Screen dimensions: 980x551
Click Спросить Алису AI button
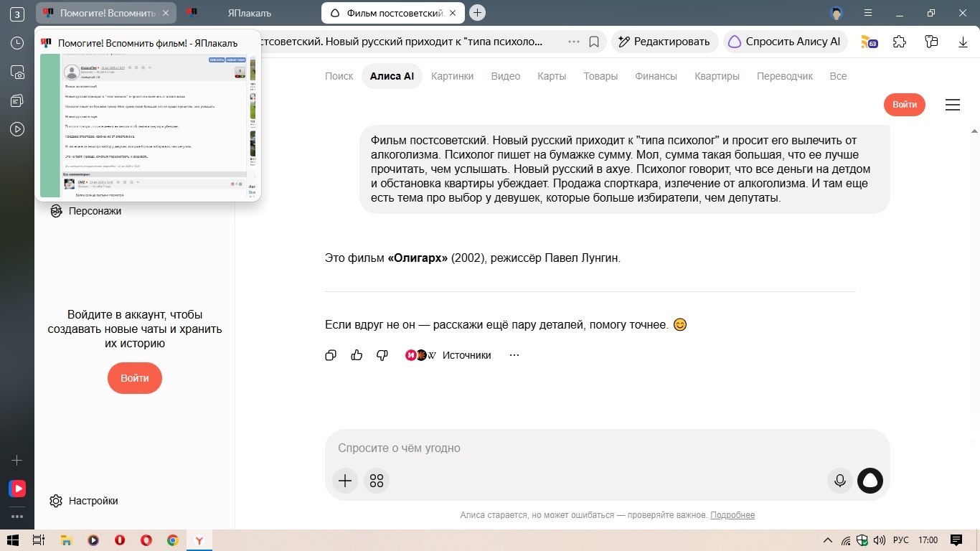[x=786, y=42]
